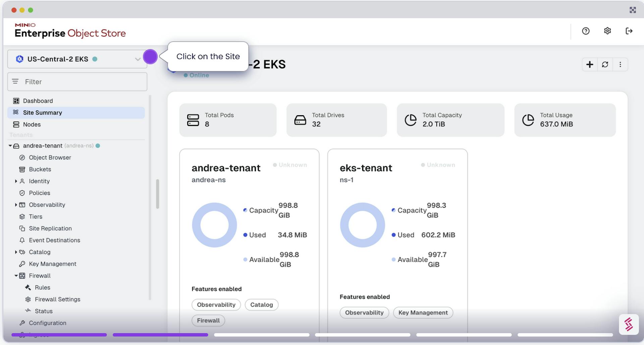Click the Firewall Settings gear icon
The height and width of the screenshot is (345, 644).
click(x=28, y=299)
